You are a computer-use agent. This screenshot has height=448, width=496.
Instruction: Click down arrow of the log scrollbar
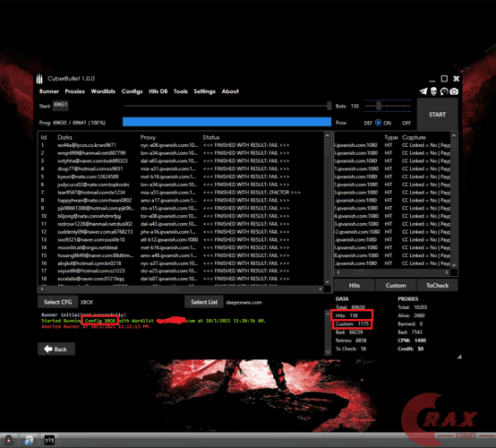[x=328, y=352]
